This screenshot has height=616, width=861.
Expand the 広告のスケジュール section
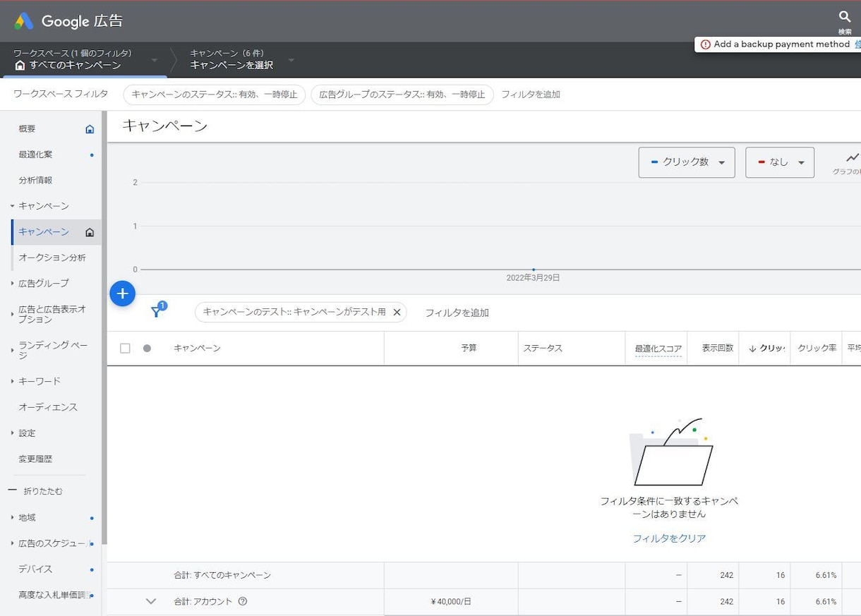[x=12, y=543]
